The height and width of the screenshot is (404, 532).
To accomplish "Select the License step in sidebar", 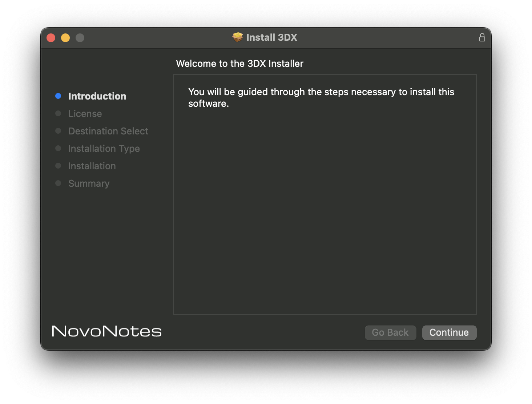I will coord(85,113).
